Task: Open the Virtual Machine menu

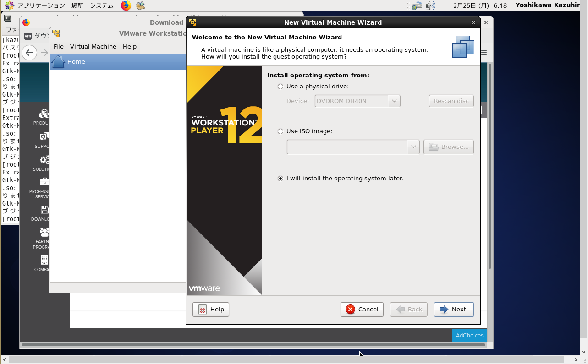Action: pyautogui.click(x=93, y=46)
